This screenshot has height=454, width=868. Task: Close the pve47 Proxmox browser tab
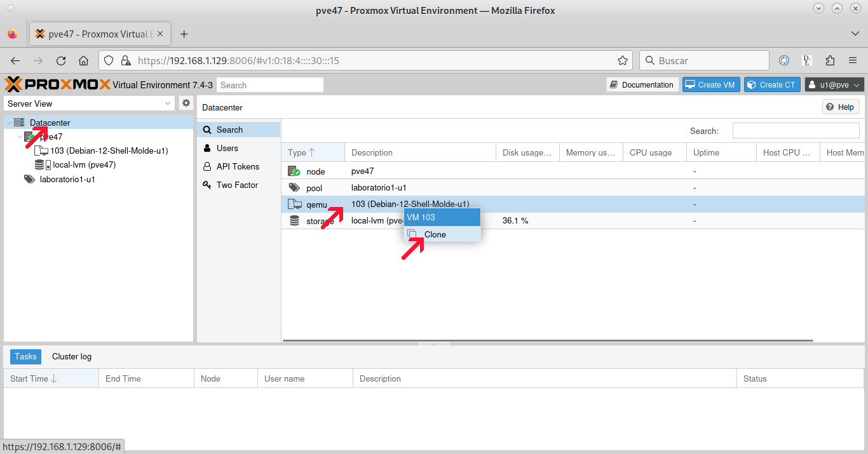tap(160, 34)
